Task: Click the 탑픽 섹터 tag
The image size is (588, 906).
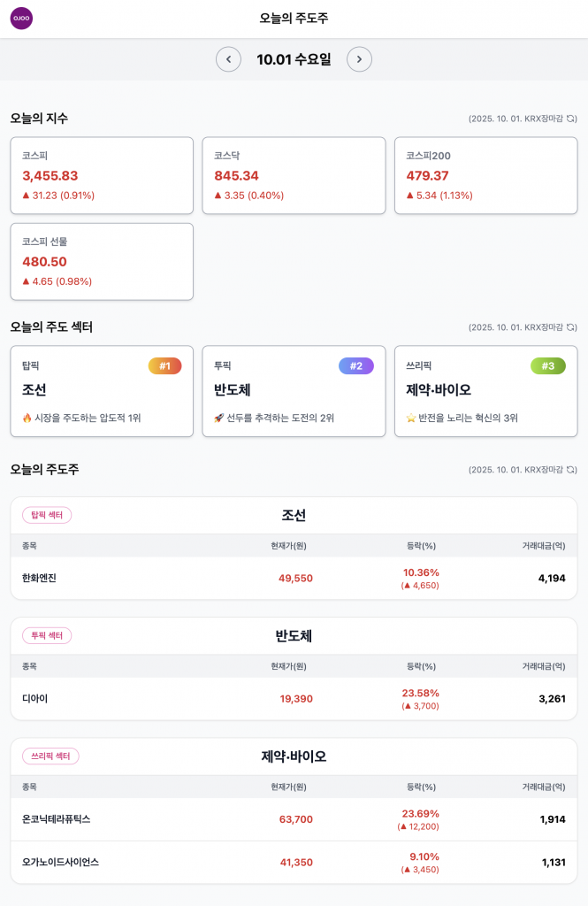Action: (x=47, y=515)
